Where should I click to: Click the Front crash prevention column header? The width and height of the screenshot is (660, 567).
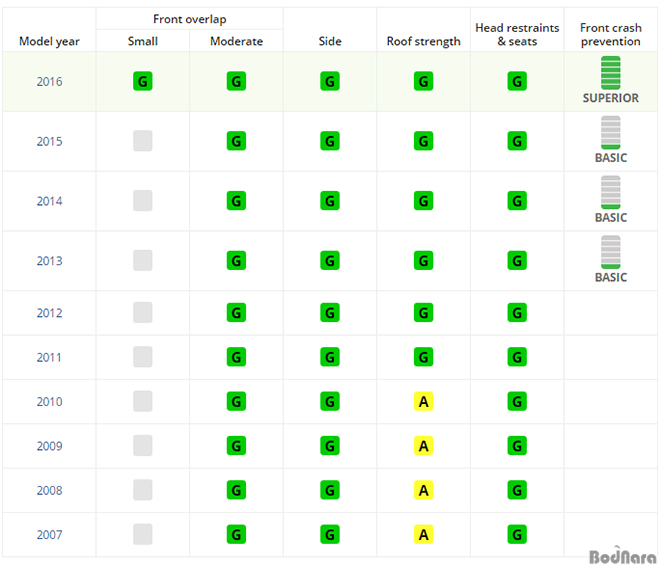click(610, 35)
